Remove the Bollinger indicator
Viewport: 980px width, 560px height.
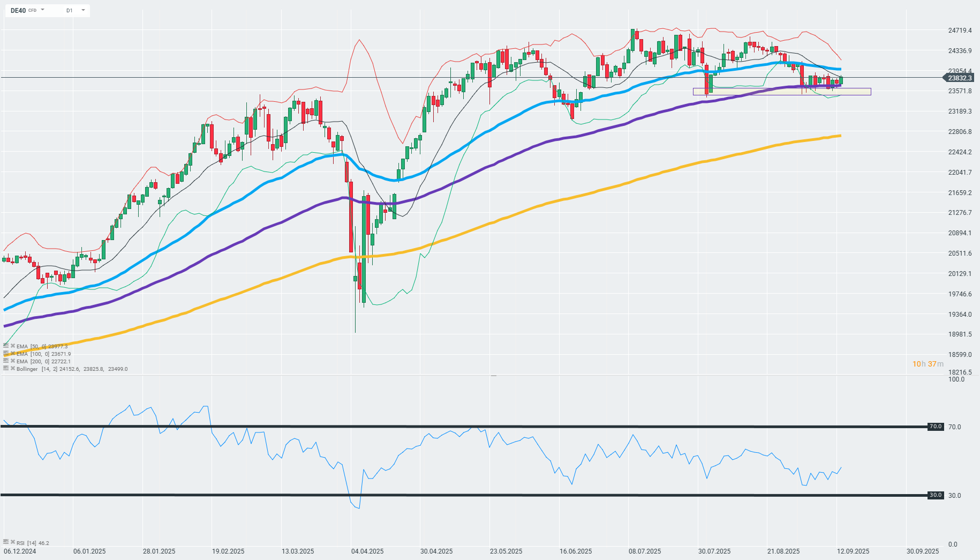[13, 369]
